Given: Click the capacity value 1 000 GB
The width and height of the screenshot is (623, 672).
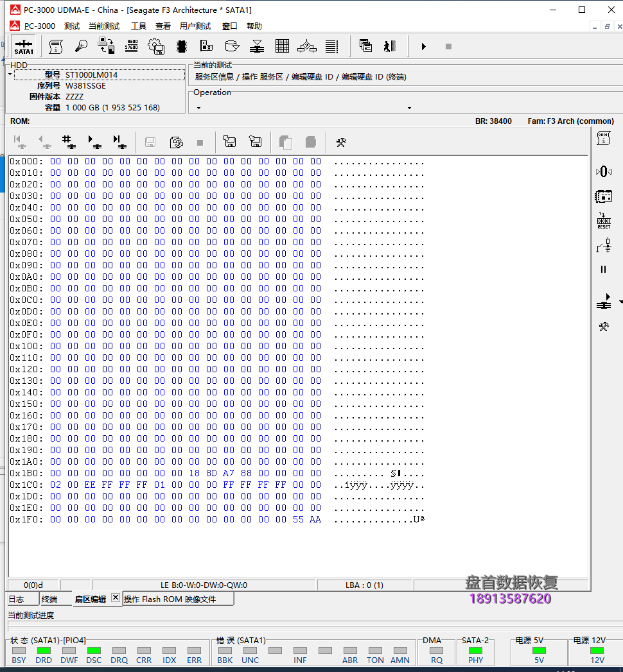Looking at the screenshot, I should click(113, 108).
